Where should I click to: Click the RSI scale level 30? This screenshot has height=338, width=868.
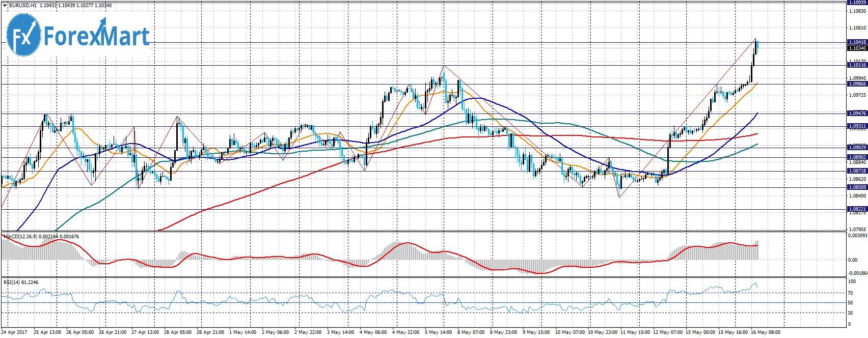tap(850, 313)
